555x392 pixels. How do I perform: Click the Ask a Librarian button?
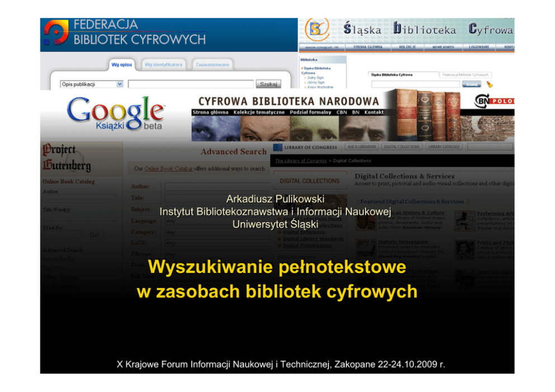tap(361, 147)
